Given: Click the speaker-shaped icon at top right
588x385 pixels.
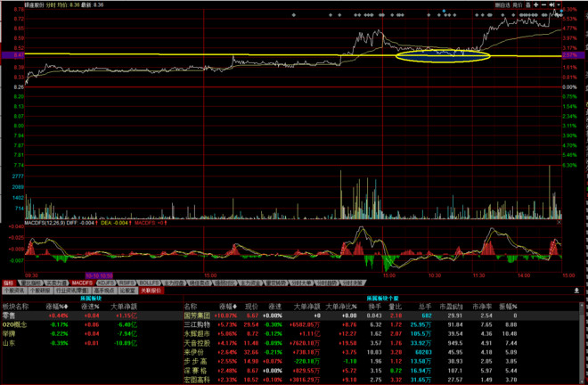Looking at the screenshot, I should (x=552, y=4).
